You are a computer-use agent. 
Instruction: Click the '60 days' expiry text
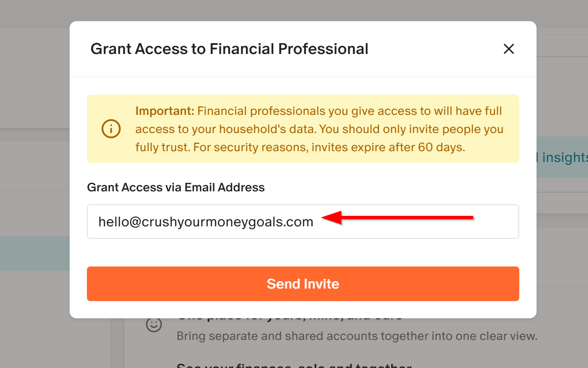coord(441,147)
